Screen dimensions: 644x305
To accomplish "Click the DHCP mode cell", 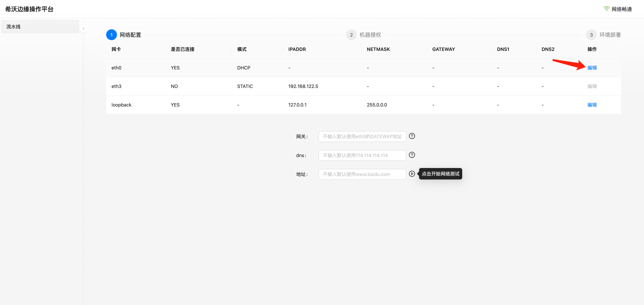I will (x=243, y=68).
